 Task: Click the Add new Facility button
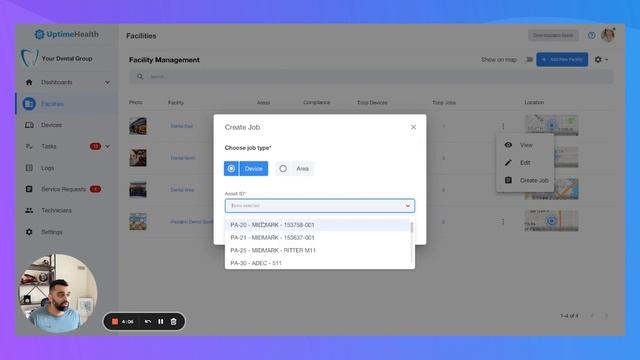pyautogui.click(x=562, y=60)
